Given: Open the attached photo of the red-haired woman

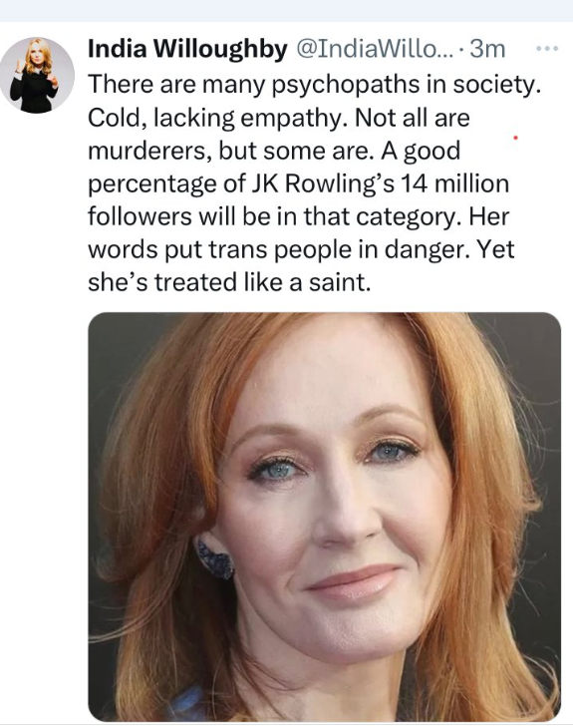Looking at the screenshot, I should coord(324,517).
